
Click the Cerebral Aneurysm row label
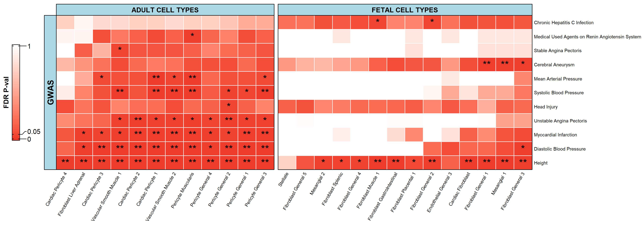pyautogui.click(x=554, y=65)
